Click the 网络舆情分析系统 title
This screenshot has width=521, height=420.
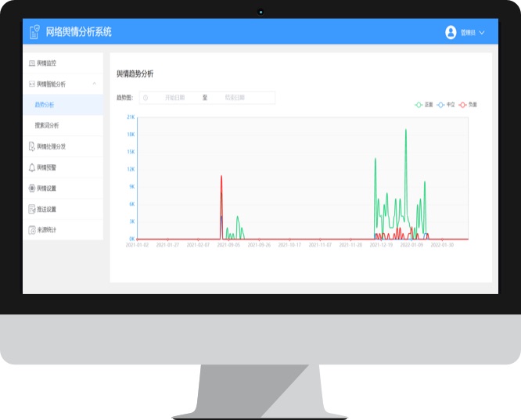coord(80,32)
